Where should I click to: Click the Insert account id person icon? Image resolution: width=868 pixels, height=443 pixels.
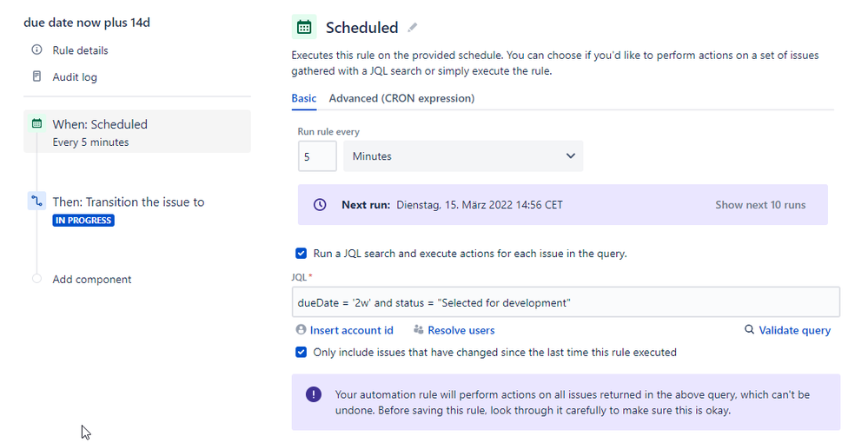[301, 330]
